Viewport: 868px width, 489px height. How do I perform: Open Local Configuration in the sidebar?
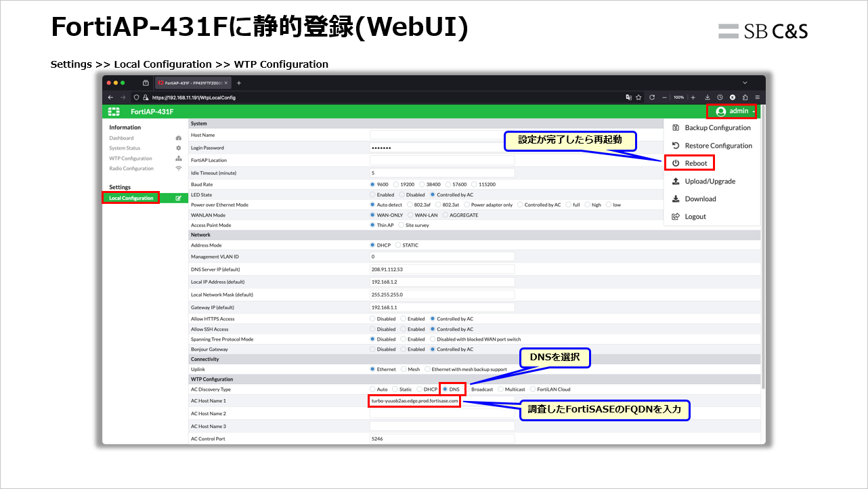(131, 198)
